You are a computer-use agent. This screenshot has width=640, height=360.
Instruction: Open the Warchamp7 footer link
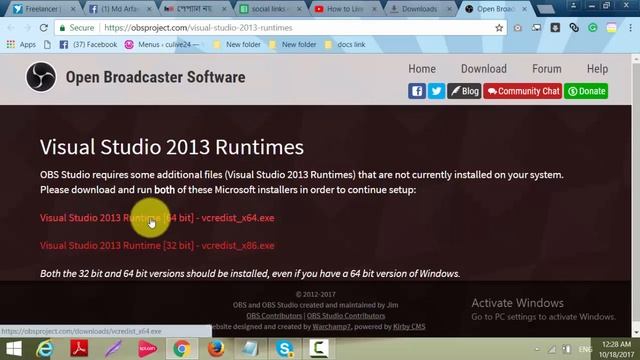tap(331, 327)
